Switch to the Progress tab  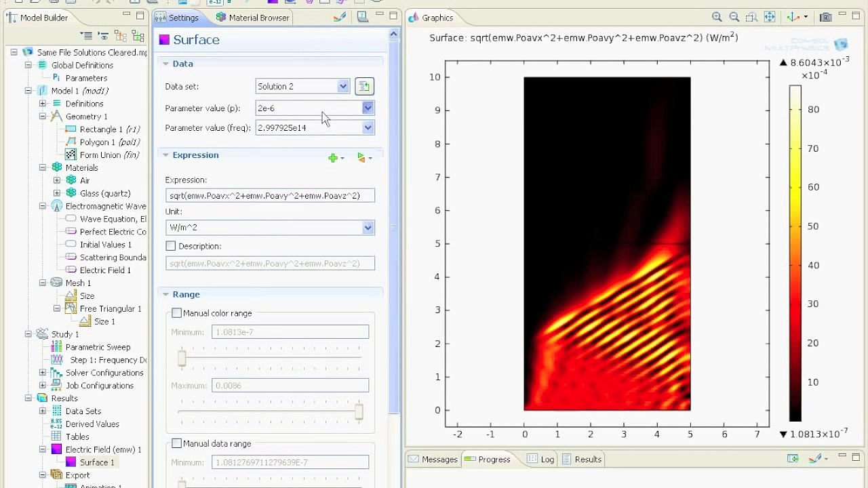(x=487, y=459)
